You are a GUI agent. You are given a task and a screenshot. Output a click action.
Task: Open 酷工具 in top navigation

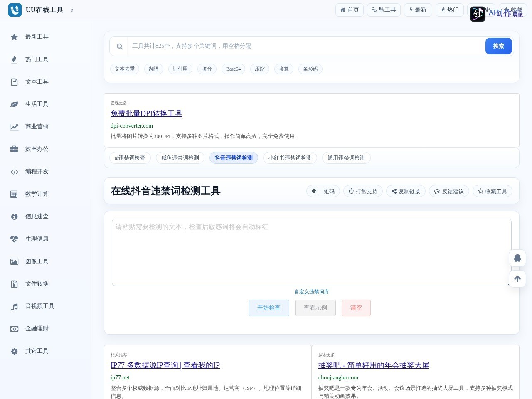[384, 10]
